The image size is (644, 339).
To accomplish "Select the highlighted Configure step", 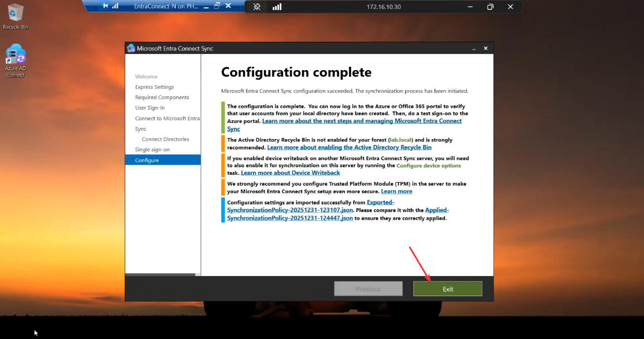I will (x=163, y=160).
